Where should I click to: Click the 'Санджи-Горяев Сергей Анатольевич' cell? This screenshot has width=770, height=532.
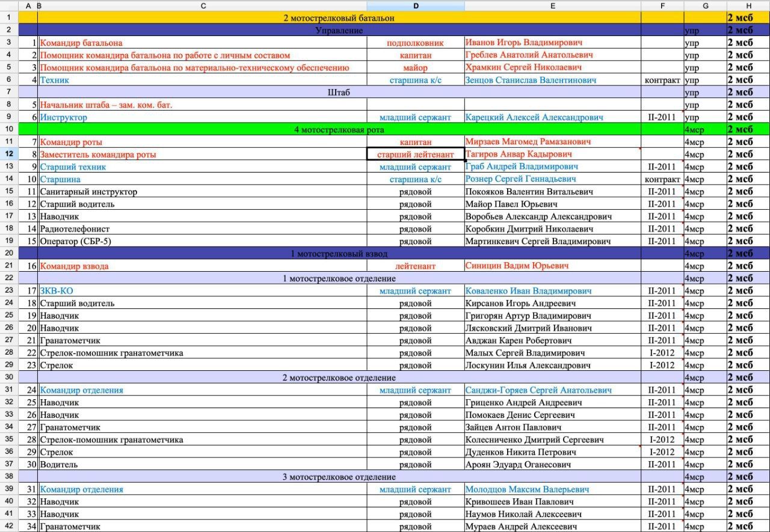point(538,390)
